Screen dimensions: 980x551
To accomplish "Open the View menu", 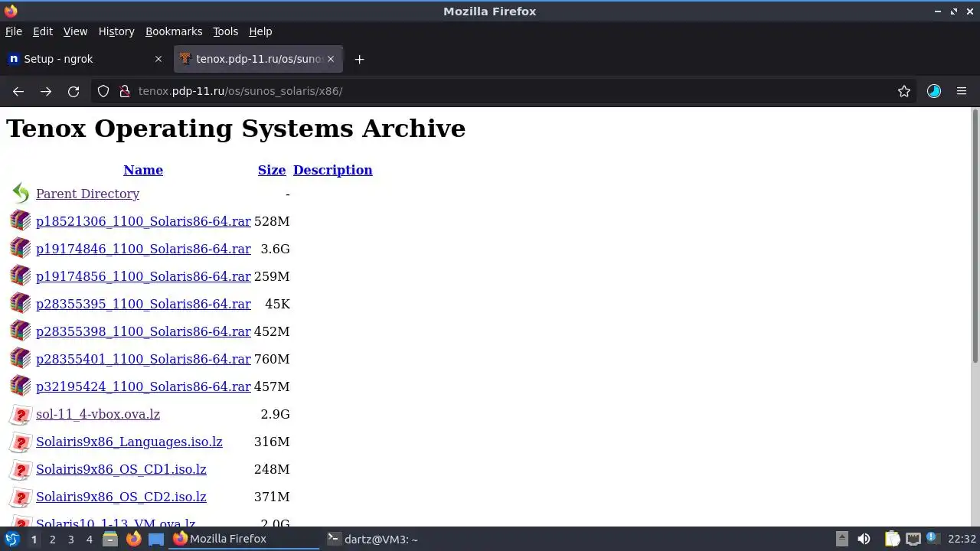I will point(75,31).
